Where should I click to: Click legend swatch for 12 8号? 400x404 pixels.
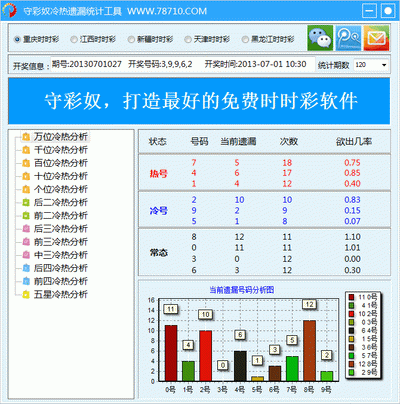pyautogui.click(x=351, y=364)
